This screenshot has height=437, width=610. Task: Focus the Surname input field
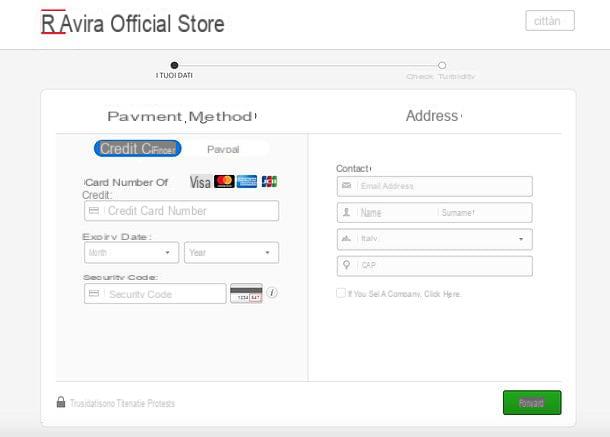pyautogui.click(x=485, y=212)
